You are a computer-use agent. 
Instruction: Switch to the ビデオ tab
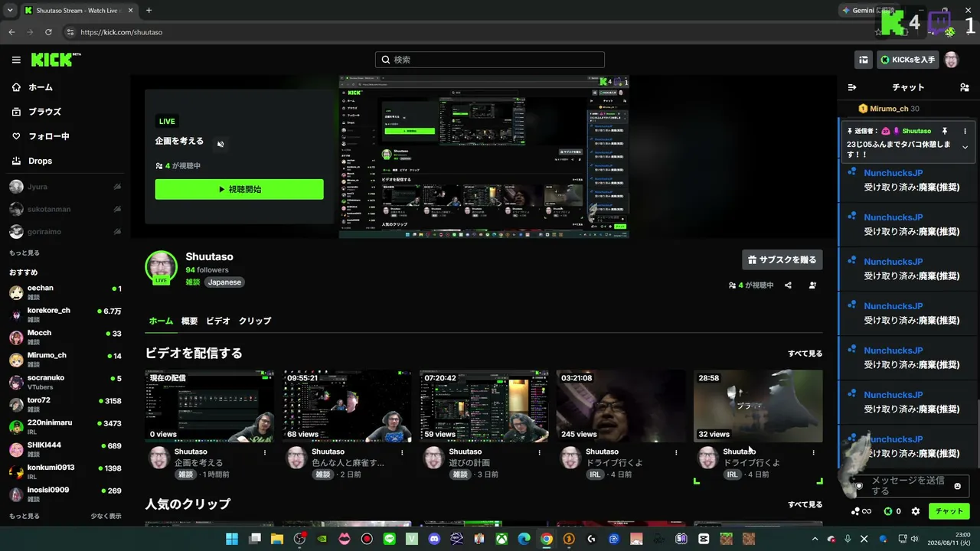pos(218,321)
